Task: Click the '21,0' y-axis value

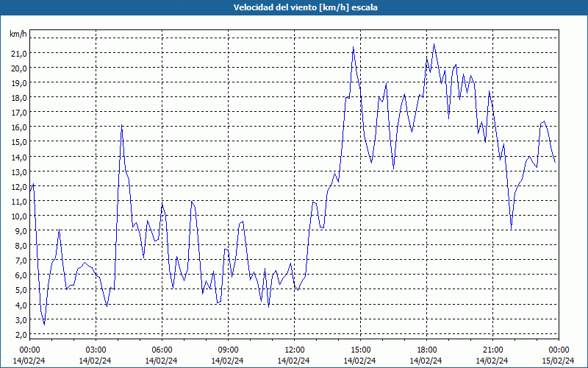Action: pos(19,53)
